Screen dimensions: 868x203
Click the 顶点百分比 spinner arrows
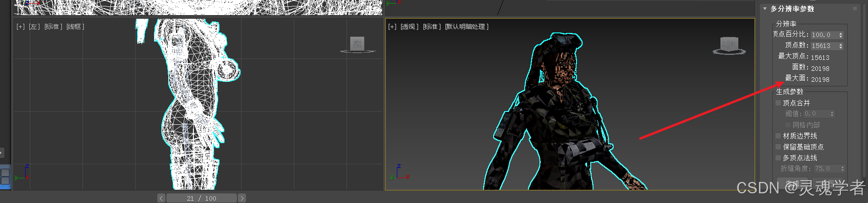click(841, 35)
